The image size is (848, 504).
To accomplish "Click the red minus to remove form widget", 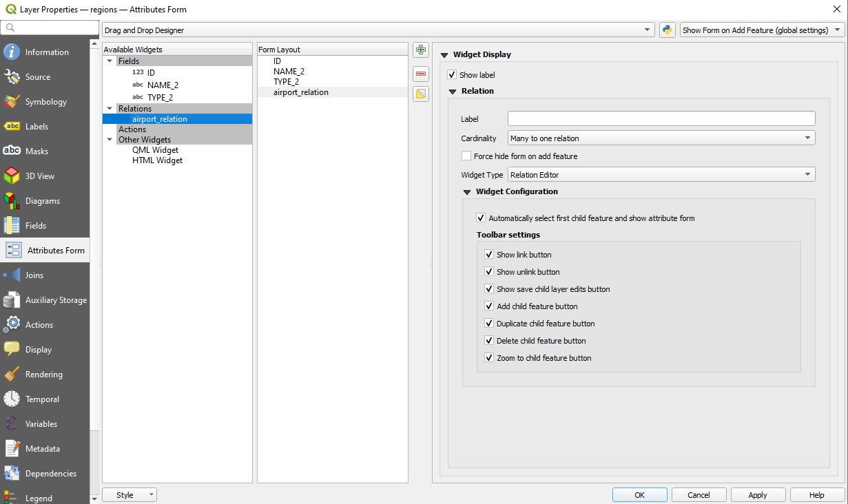I will click(x=420, y=74).
